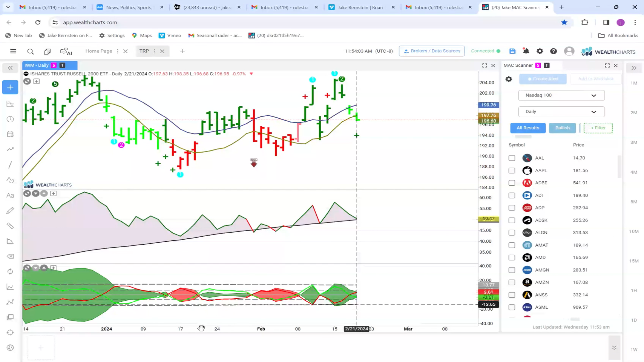
Task: Check the AAPL symbol checkbox
Action: pyautogui.click(x=512, y=171)
